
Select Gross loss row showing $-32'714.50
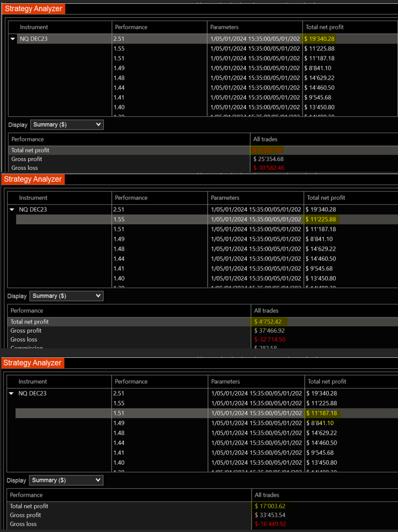click(x=203, y=340)
